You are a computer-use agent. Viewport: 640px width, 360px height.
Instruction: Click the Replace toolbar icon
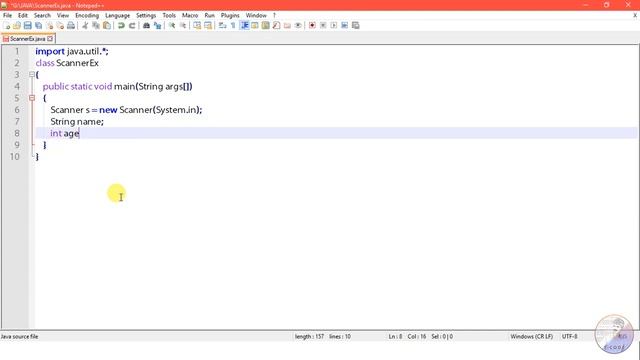[157, 25]
